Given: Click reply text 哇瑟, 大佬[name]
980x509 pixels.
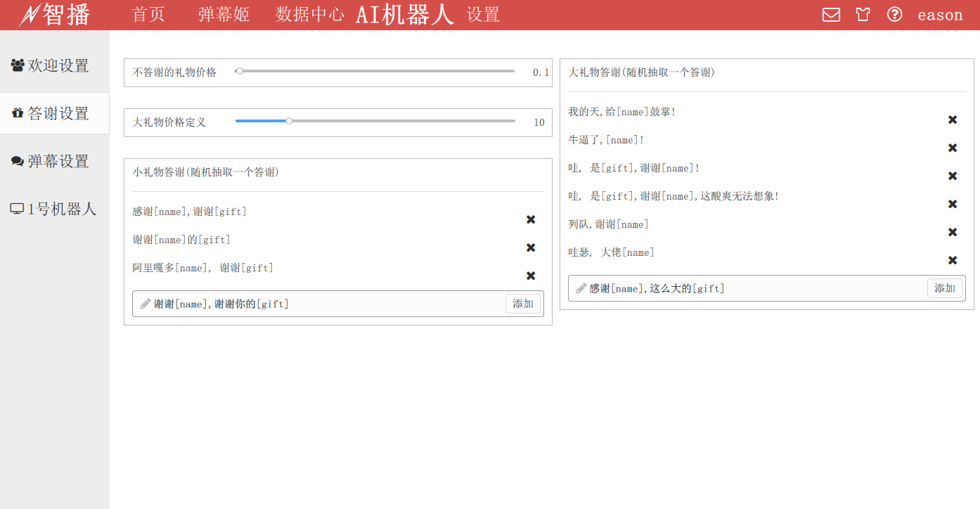Looking at the screenshot, I should [x=612, y=252].
